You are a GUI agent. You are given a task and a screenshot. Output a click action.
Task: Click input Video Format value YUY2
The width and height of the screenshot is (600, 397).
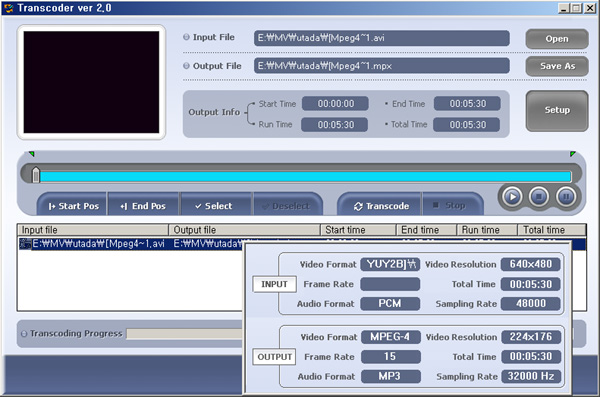tap(390, 264)
